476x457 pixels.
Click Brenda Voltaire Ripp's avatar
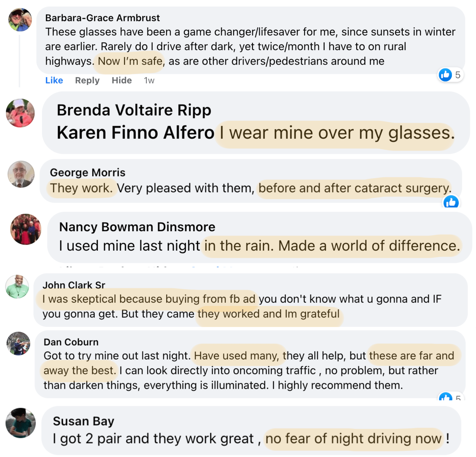point(20,113)
